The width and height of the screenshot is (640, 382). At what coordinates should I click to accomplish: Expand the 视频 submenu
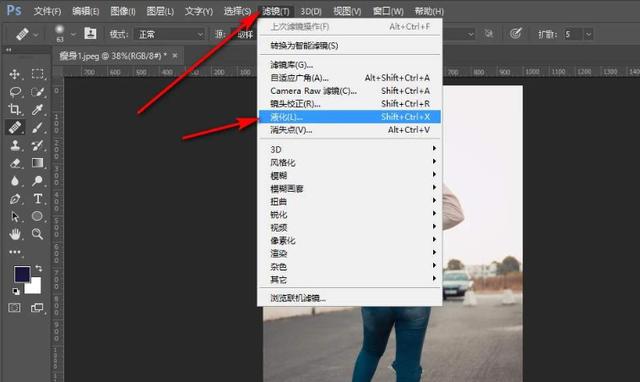coord(349,227)
